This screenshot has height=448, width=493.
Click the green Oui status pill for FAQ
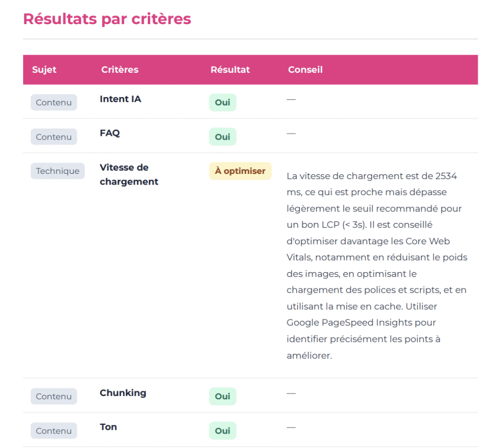[222, 136]
